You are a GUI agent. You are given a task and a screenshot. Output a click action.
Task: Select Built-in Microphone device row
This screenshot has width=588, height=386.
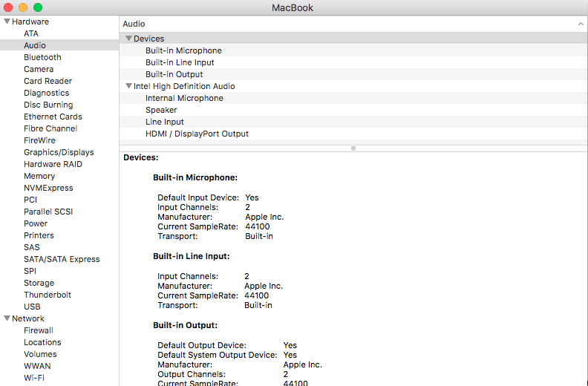coord(183,50)
